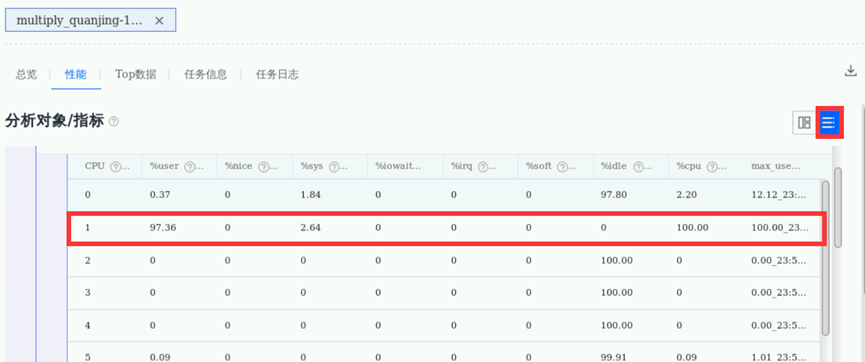Close the multiply_quanjing task tag
Screen dimensions: 865x362
[159, 20]
